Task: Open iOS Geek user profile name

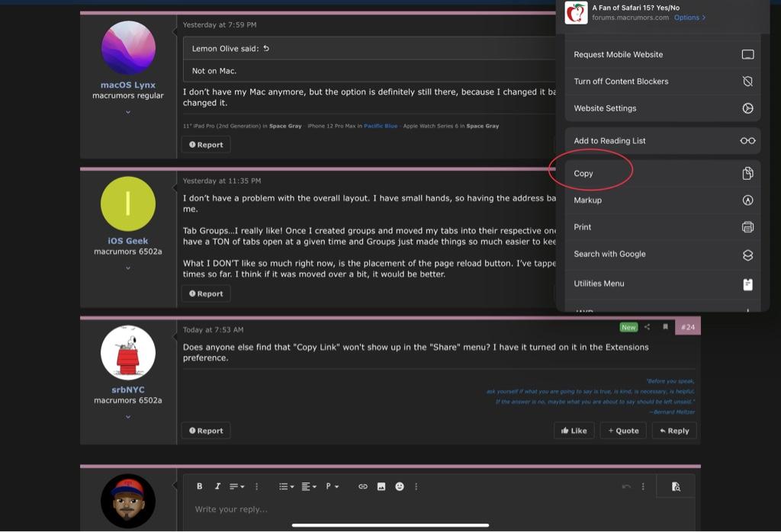Action: pyautogui.click(x=128, y=240)
